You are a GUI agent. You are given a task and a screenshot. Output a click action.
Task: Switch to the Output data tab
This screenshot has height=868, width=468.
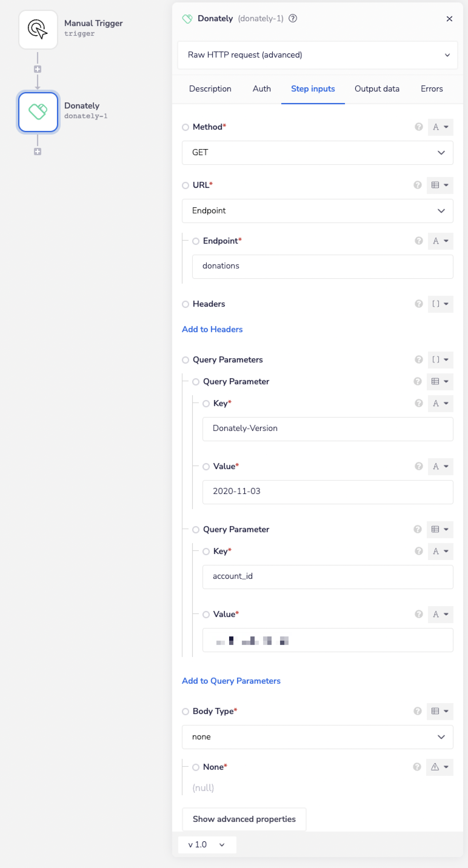(x=377, y=89)
